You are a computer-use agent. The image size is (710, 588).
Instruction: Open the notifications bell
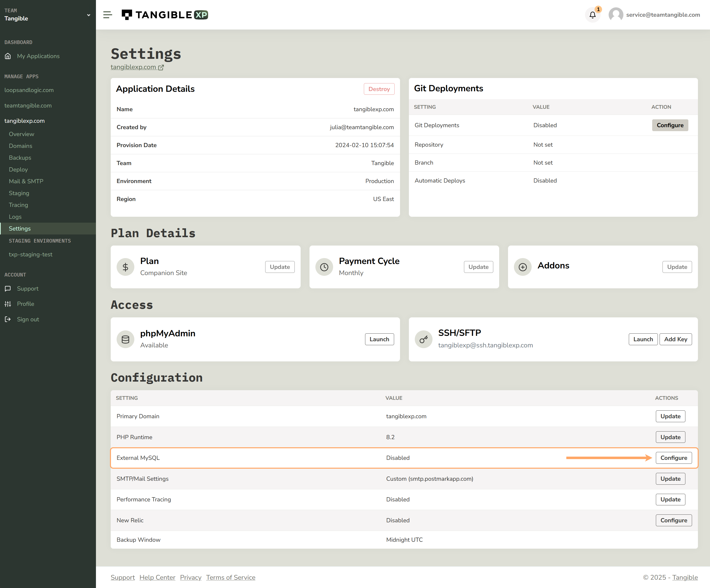pos(592,15)
